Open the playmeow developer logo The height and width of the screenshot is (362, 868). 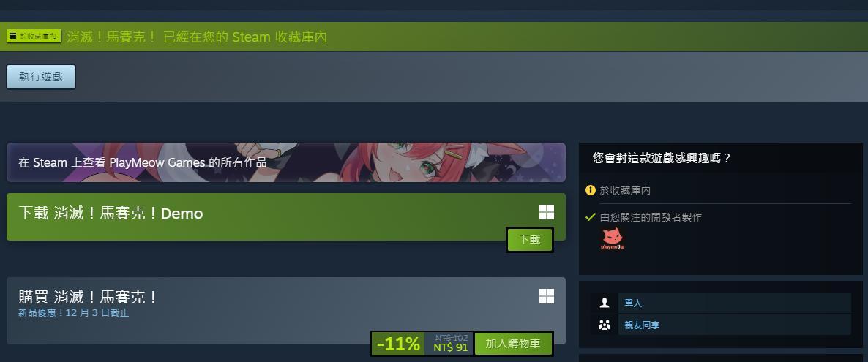click(x=613, y=239)
